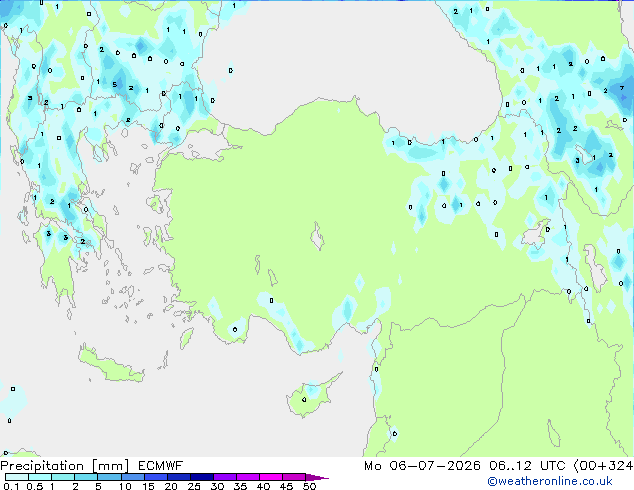Click the legend label "10"

point(125,486)
